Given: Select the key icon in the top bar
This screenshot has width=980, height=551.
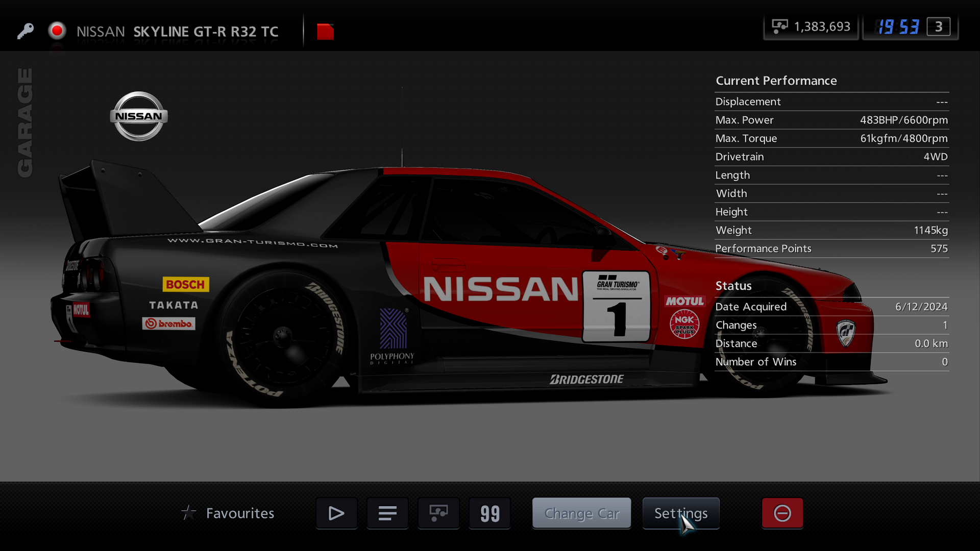Looking at the screenshot, I should pyautogui.click(x=25, y=31).
